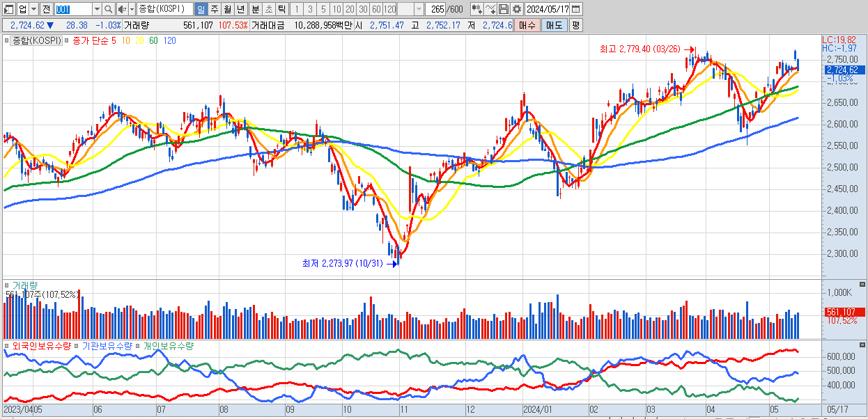Click the volume tag 561,107 on axis

(844, 312)
